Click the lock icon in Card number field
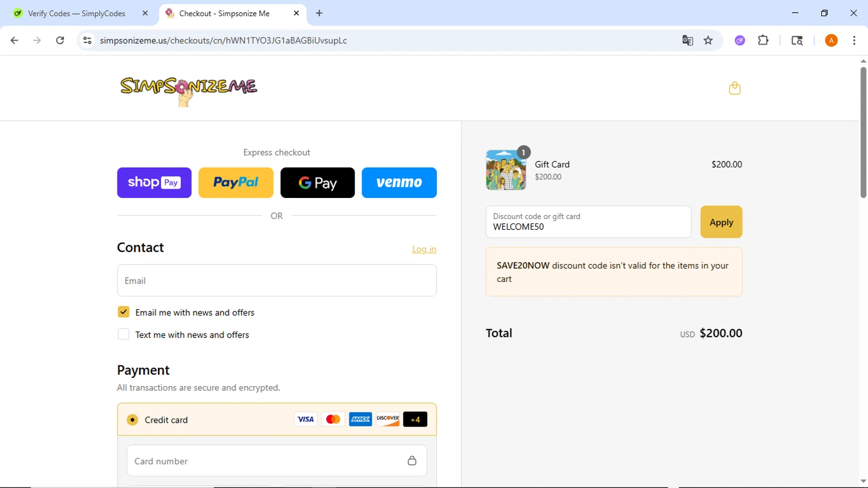The width and height of the screenshot is (868, 488). click(412, 461)
